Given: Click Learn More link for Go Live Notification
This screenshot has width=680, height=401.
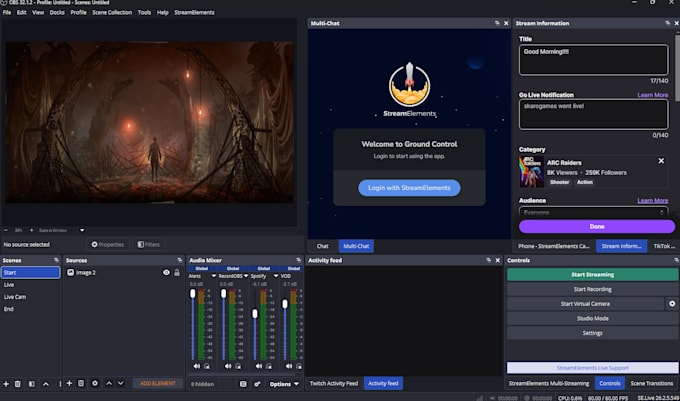Looking at the screenshot, I should tap(653, 95).
